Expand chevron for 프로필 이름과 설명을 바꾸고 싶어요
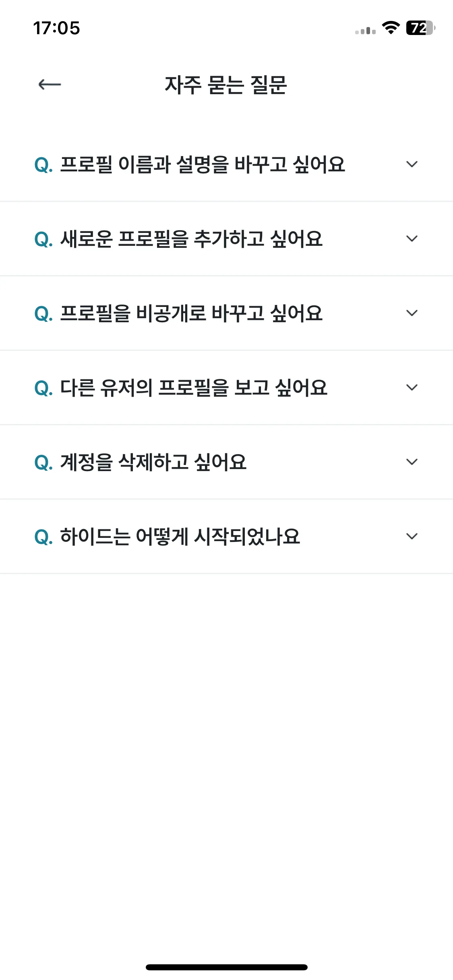The width and height of the screenshot is (453, 980). tap(412, 164)
